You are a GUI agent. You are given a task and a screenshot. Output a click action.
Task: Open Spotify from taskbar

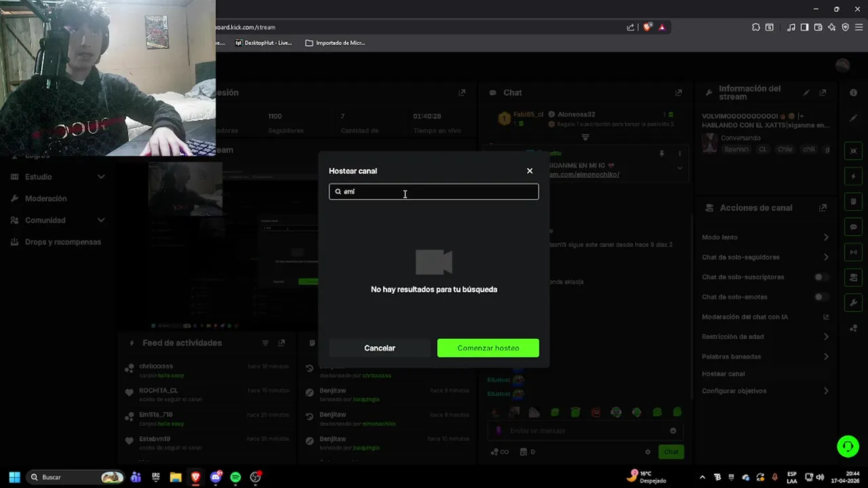(235, 477)
